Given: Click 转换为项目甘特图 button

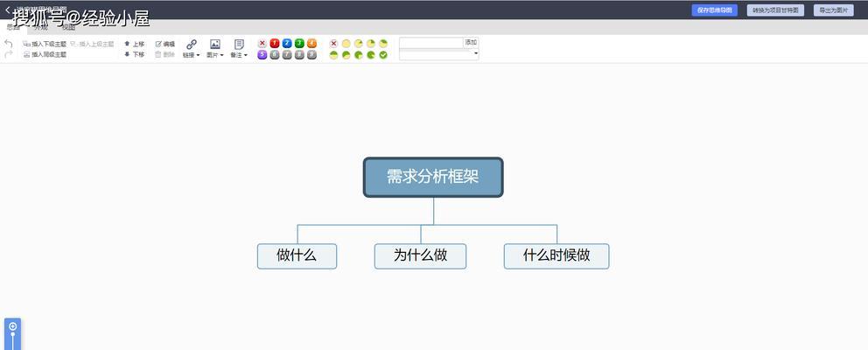Looking at the screenshot, I should (x=775, y=10).
